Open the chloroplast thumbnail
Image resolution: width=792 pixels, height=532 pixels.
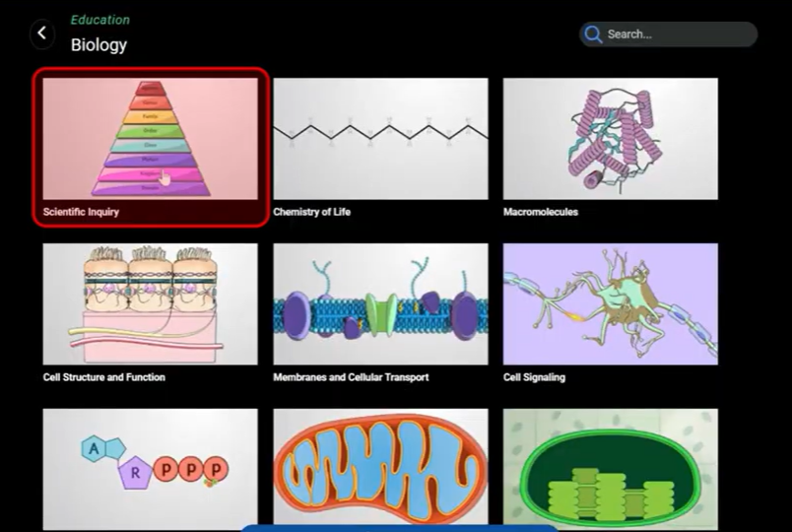610,469
